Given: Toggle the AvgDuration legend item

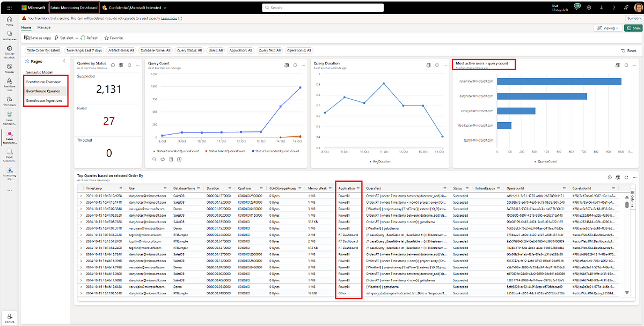Looking at the screenshot, I should point(382,161).
